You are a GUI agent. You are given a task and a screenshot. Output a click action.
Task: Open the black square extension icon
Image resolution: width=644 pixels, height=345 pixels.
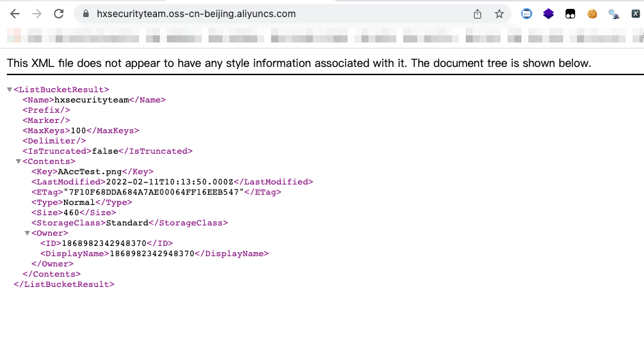(x=570, y=14)
